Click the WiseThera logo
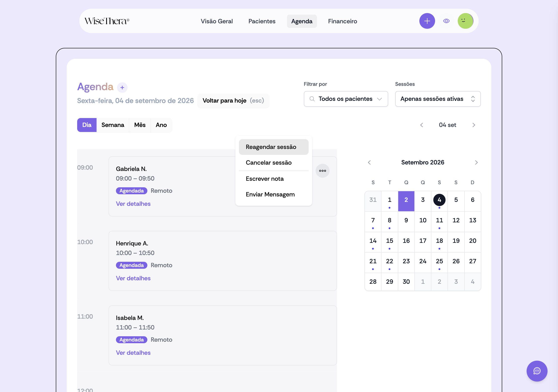Screen dimensions: 558x392 coord(107,21)
